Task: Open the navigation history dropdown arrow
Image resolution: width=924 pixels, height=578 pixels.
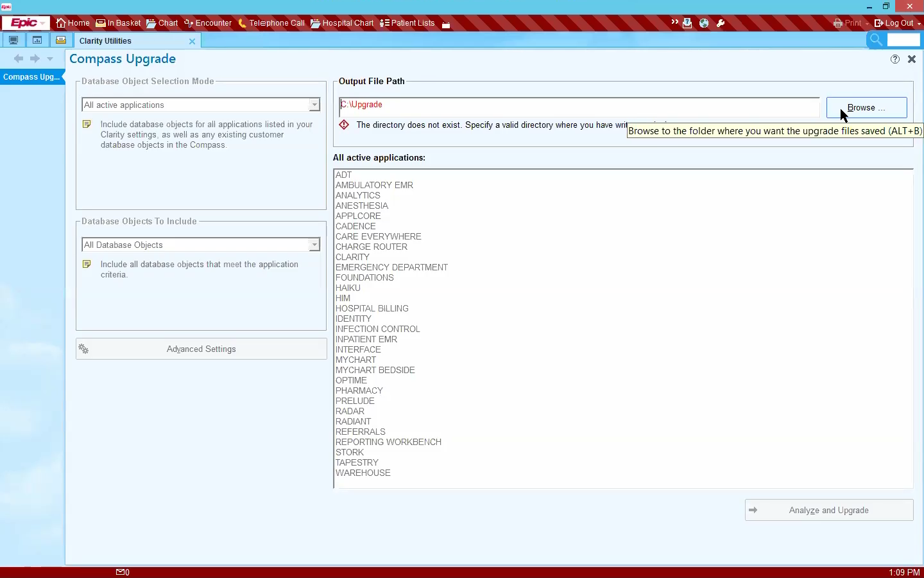Action: [x=50, y=59]
